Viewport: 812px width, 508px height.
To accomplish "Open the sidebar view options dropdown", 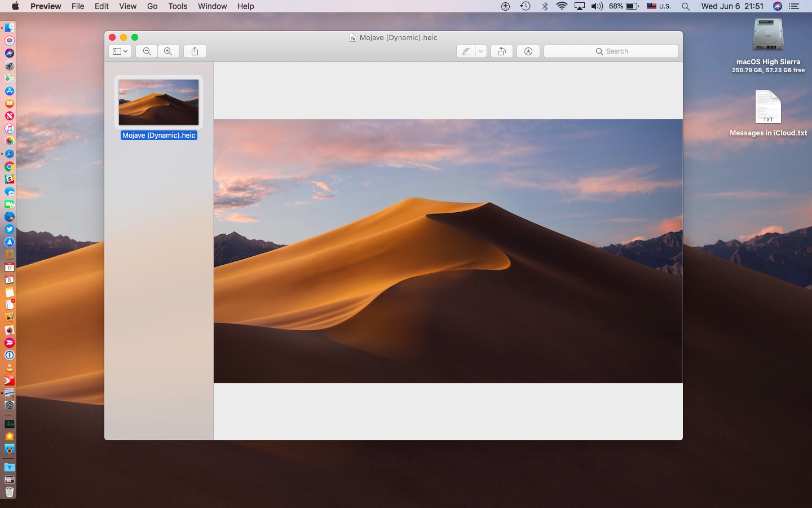I will pyautogui.click(x=120, y=51).
